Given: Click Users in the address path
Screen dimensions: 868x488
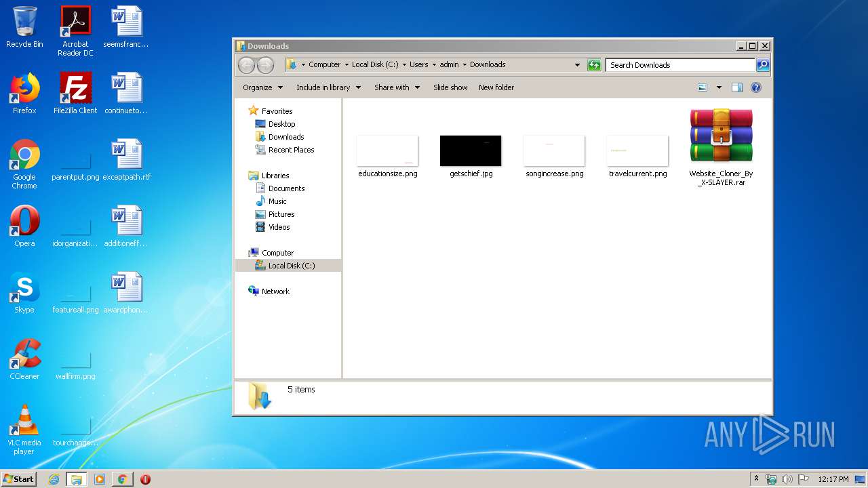Looking at the screenshot, I should tap(418, 65).
